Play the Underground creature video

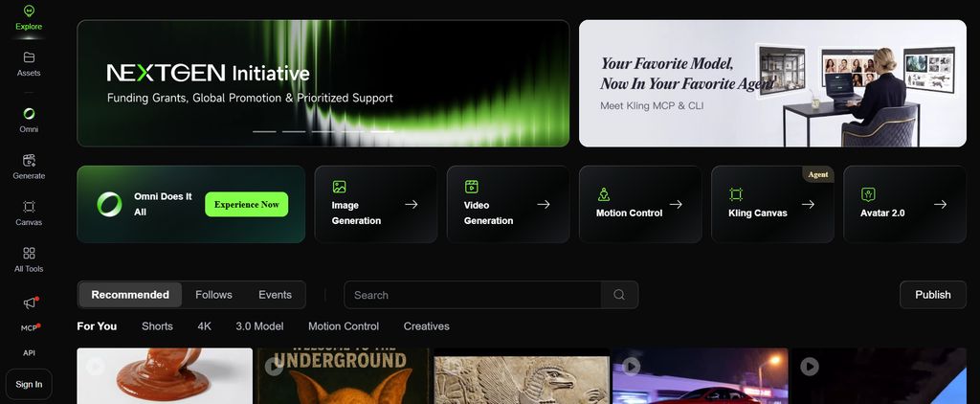(274, 367)
